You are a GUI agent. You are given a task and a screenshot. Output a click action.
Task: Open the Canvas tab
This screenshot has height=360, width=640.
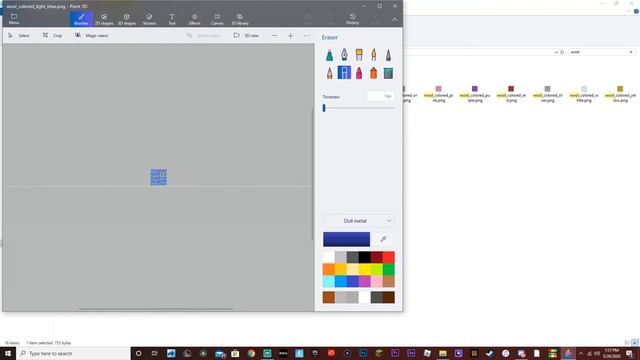tap(217, 19)
